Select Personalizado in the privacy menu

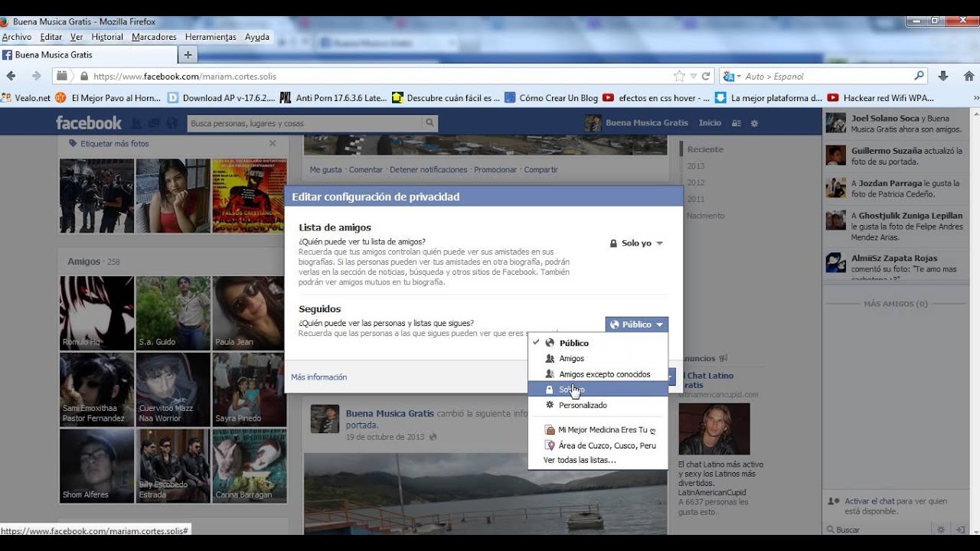[598, 405]
